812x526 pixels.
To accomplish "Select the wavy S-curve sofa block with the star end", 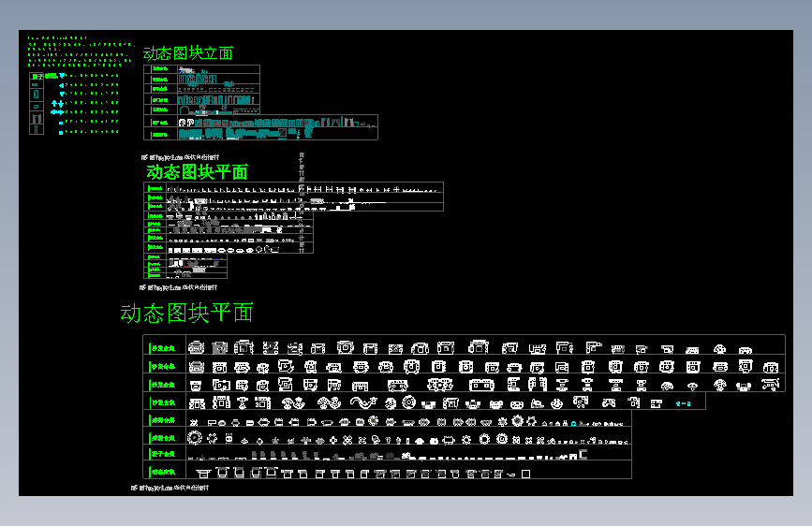I will coord(363,402).
